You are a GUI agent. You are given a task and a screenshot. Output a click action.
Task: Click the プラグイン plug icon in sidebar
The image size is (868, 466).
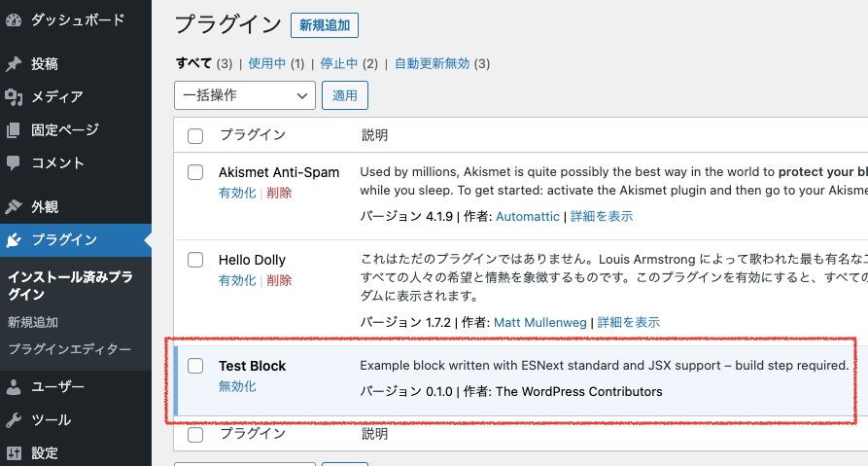point(14,240)
